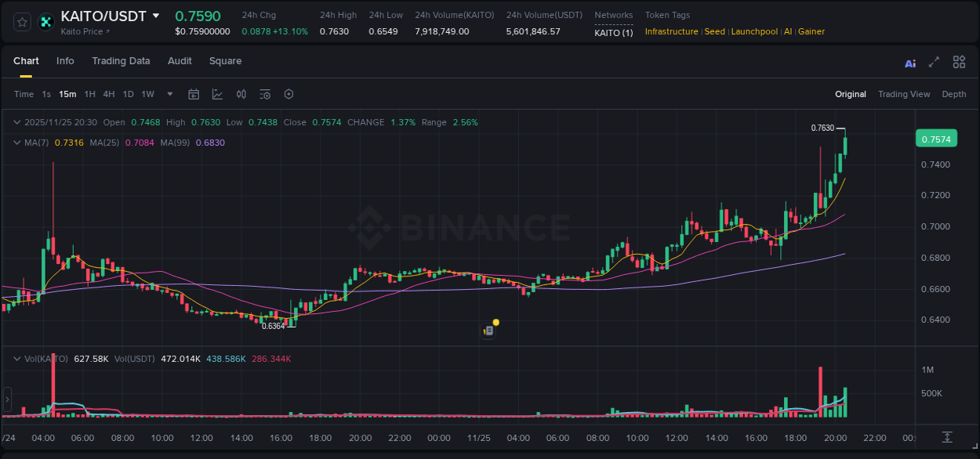Open the extra timeframe intervals dropdown
Viewport: 980px width, 459px height.
pyautogui.click(x=169, y=94)
